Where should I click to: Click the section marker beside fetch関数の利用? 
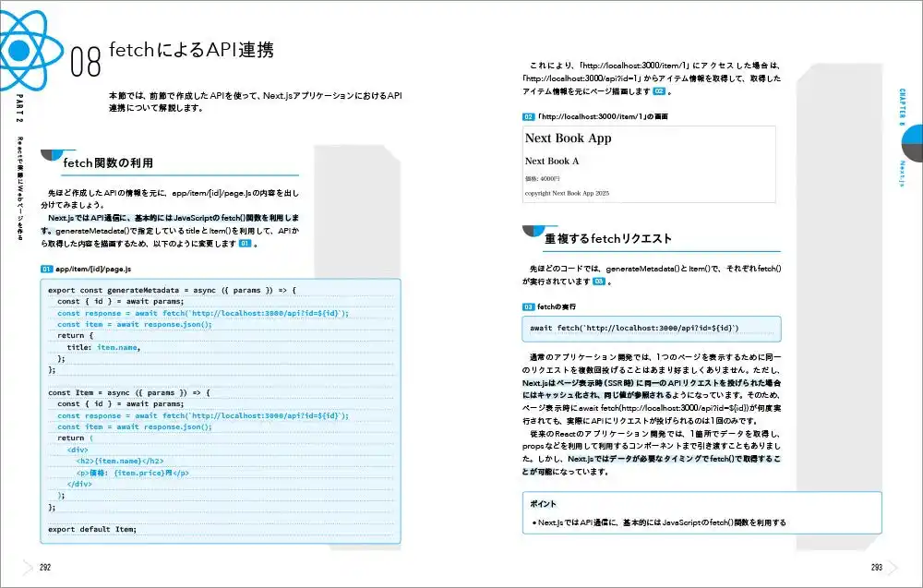[x=57, y=155]
